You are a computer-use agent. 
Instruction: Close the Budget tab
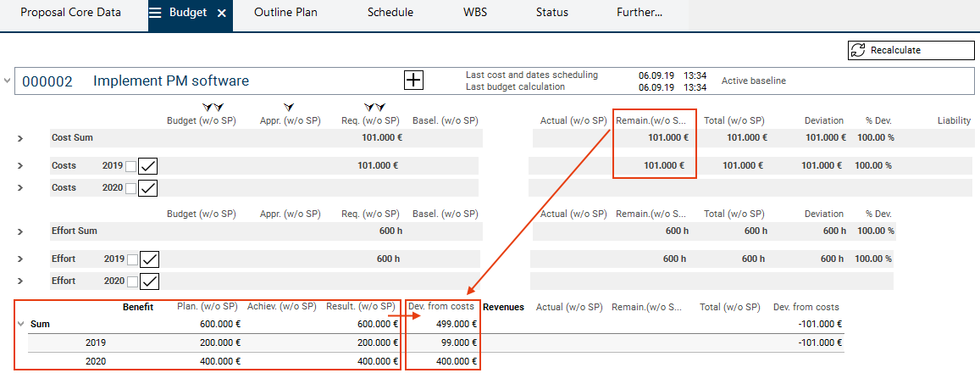tap(221, 14)
